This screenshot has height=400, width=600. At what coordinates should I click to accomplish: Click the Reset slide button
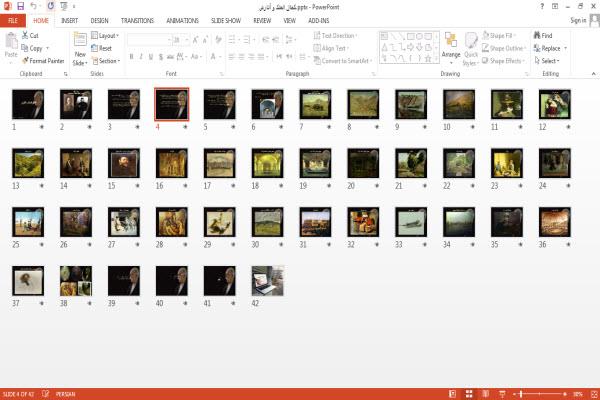pyautogui.click(x=101, y=48)
